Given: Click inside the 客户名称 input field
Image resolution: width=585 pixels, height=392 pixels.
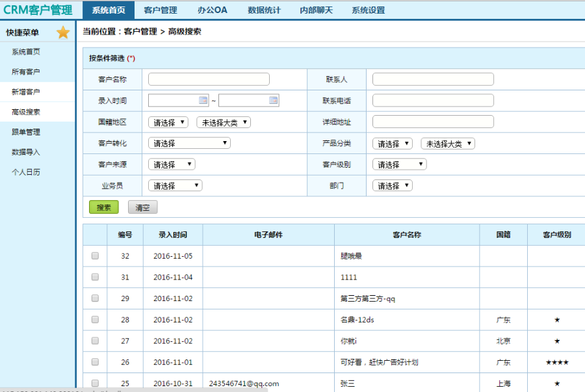Looking at the screenshot, I should click(208, 78).
